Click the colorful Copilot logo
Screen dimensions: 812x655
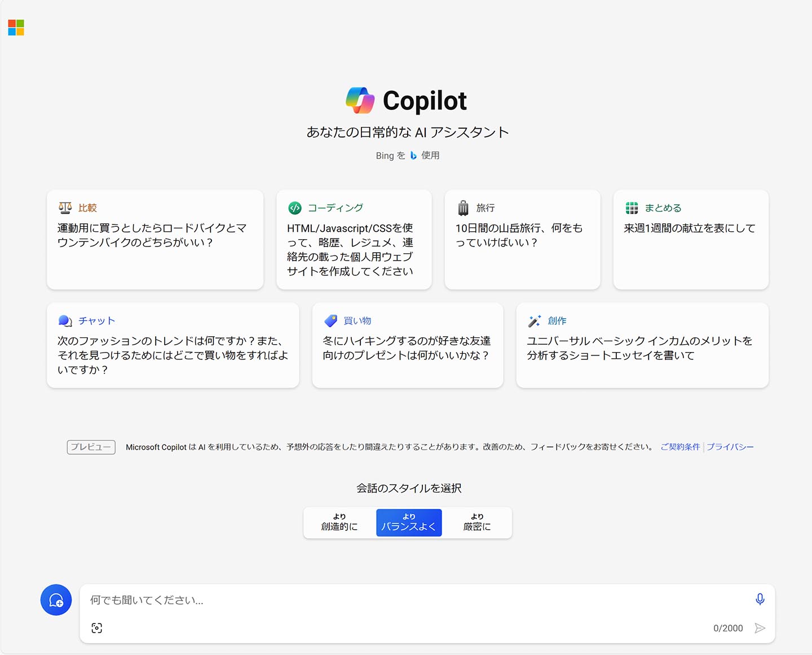pos(360,100)
